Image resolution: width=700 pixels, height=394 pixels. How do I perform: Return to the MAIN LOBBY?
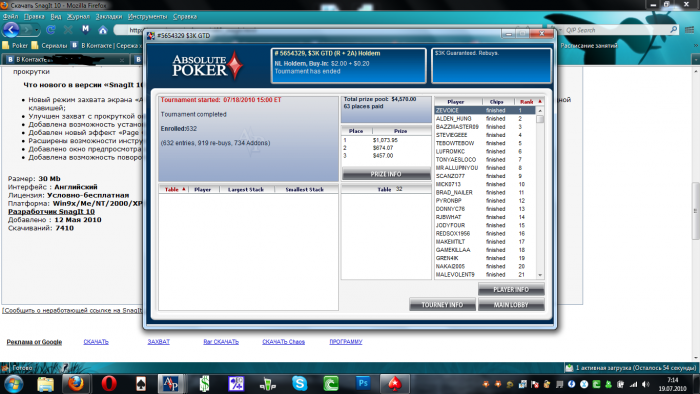point(511,305)
